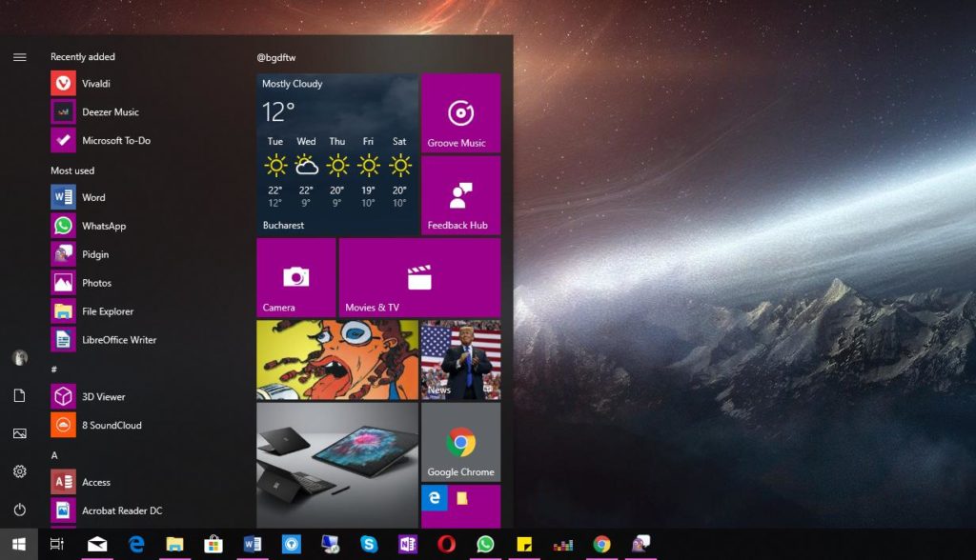This screenshot has height=560, width=976.
Task: Expand the Start menu hamburger navigation
Action: (x=19, y=57)
